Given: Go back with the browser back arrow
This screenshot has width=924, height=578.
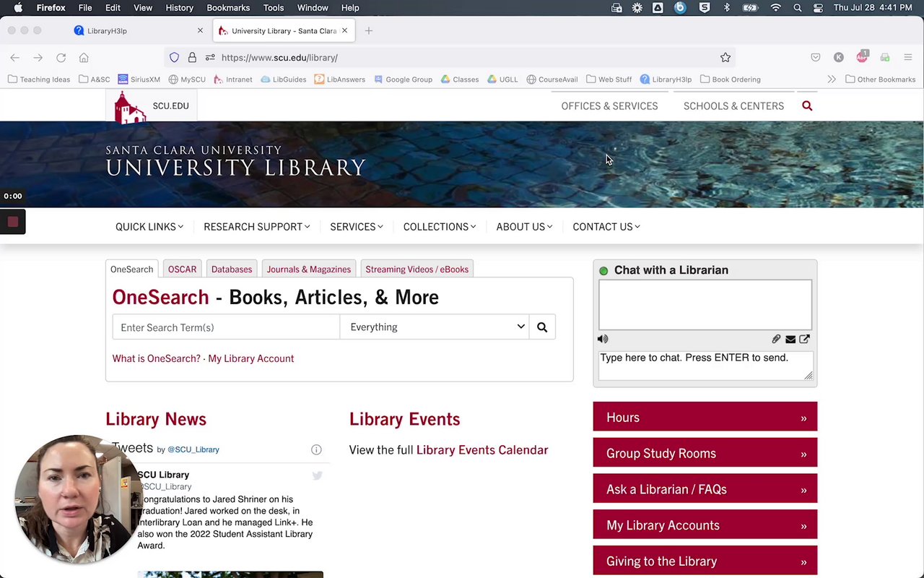Looking at the screenshot, I should [x=15, y=58].
